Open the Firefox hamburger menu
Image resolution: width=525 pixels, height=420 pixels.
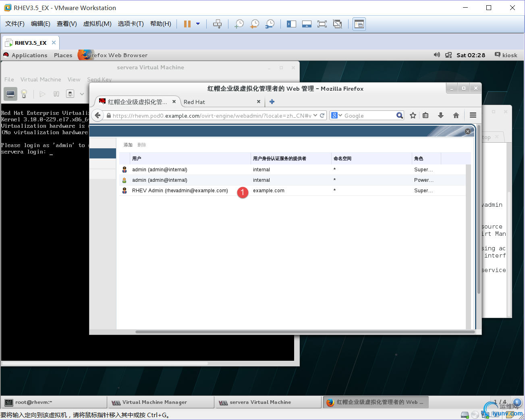point(473,115)
